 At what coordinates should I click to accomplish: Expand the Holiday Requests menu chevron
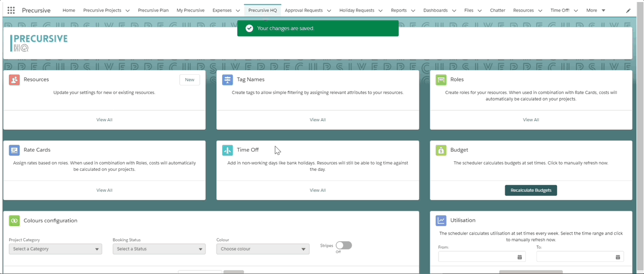pos(381,11)
